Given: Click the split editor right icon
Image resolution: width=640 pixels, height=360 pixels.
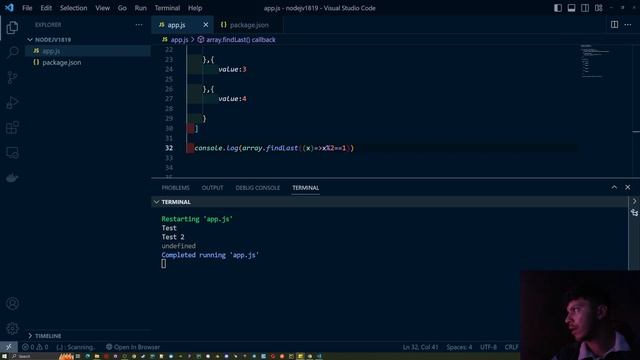Looking at the screenshot, I should 614,24.
